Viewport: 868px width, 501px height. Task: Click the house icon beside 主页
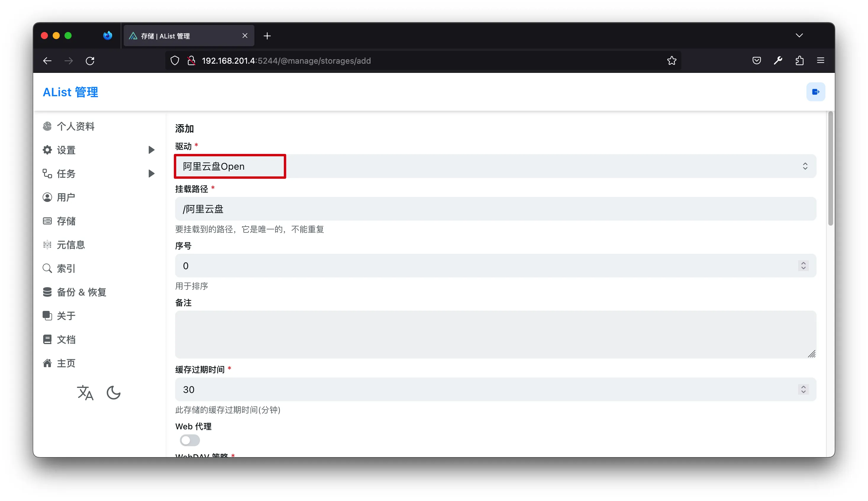47,363
